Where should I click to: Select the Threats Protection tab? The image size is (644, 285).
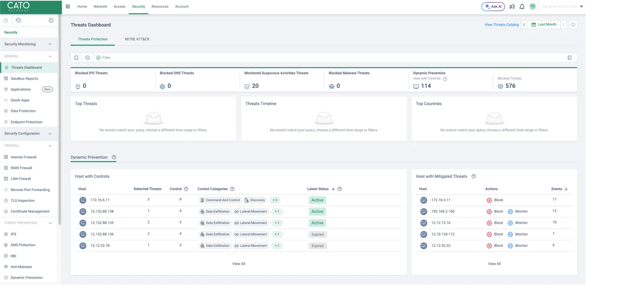click(x=93, y=39)
